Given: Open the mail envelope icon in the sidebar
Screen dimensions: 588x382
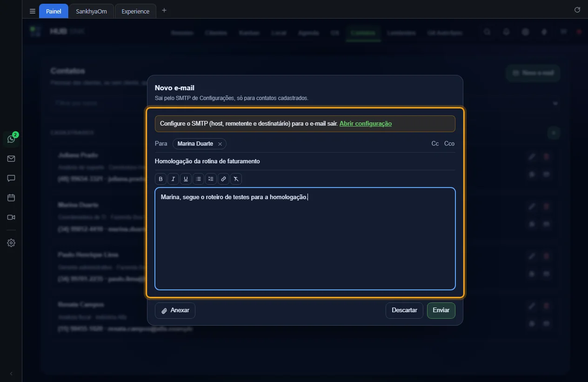Looking at the screenshot, I should (11, 159).
